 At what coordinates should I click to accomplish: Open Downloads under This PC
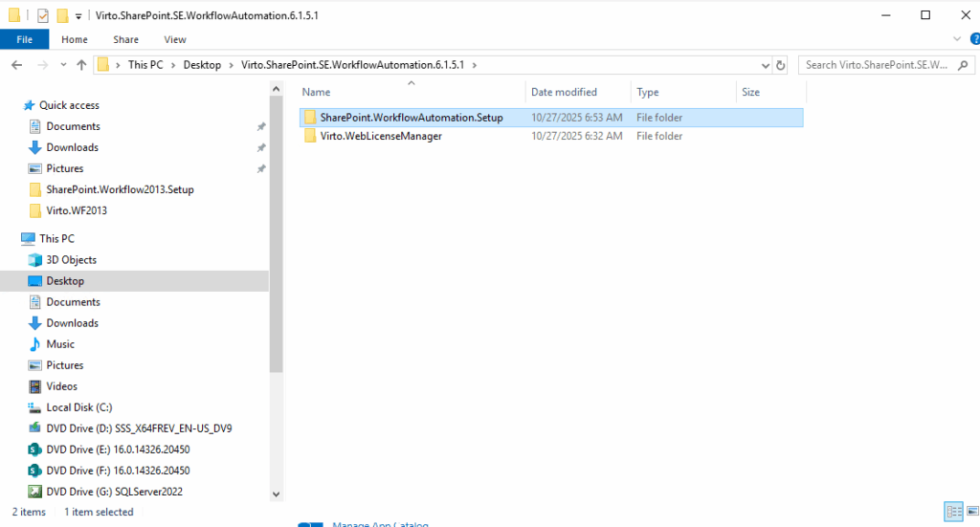tap(72, 323)
